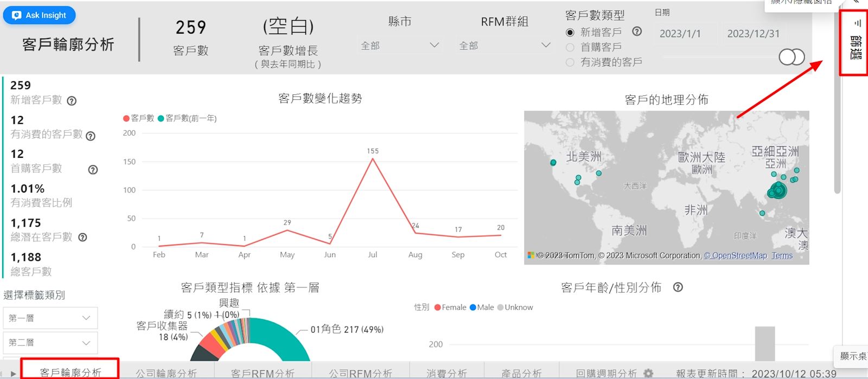Click the large bubble cluster in Asia
Viewport: 868px width, 379px height.
coord(778,190)
